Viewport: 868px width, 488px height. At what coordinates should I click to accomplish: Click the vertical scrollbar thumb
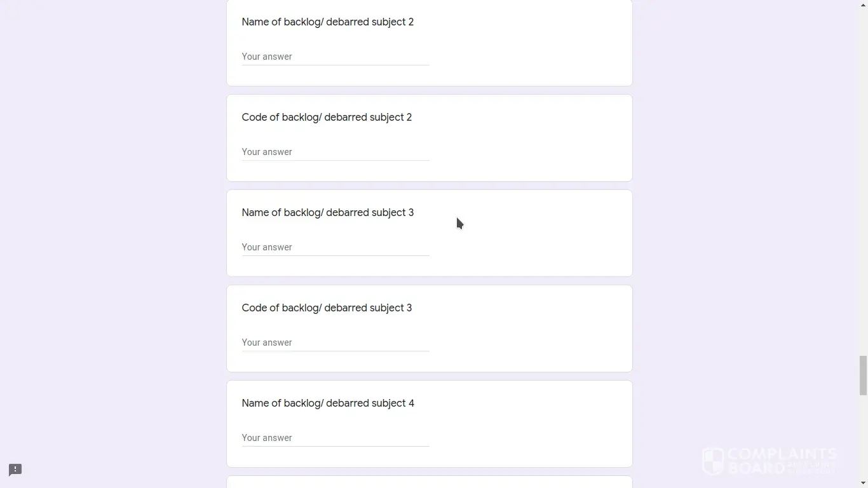[863, 376]
